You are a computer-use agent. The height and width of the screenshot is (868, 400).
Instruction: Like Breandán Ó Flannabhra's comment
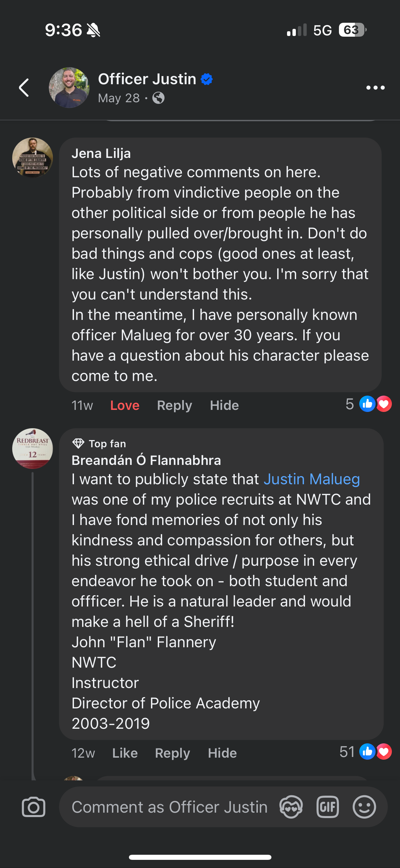[125, 753]
